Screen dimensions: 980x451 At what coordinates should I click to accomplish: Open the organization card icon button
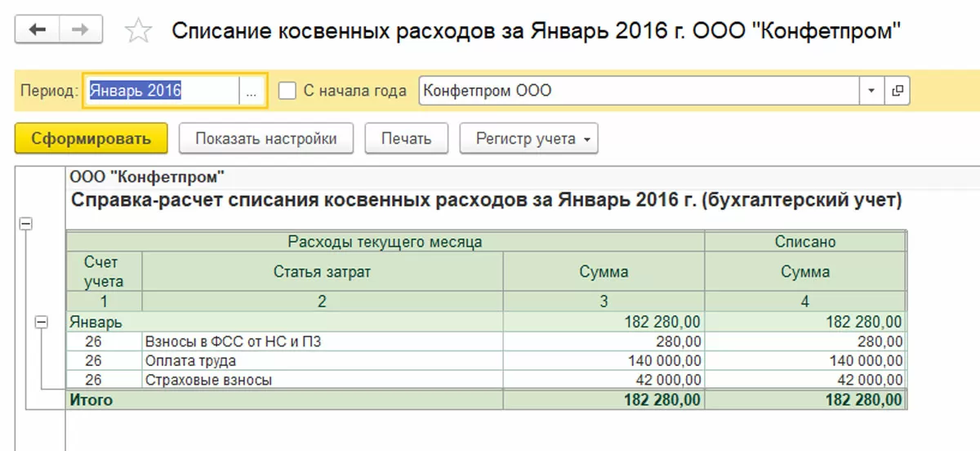898,91
